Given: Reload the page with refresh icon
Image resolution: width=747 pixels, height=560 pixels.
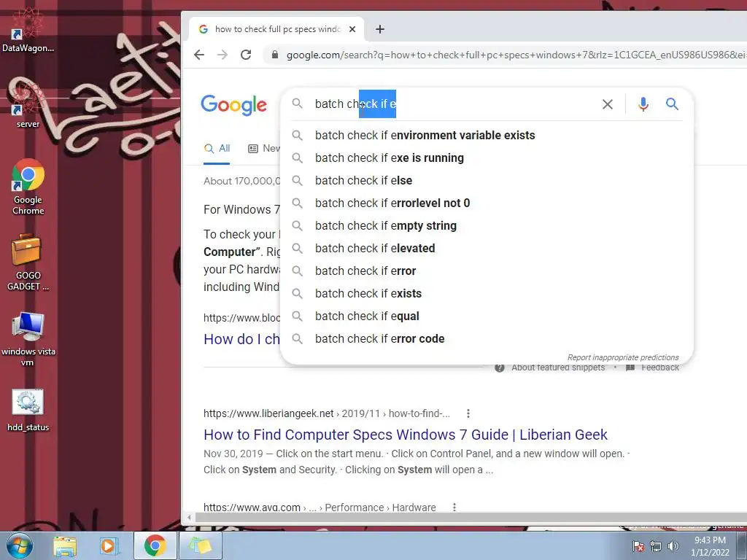Looking at the screenshot, I should pos(246,55).
